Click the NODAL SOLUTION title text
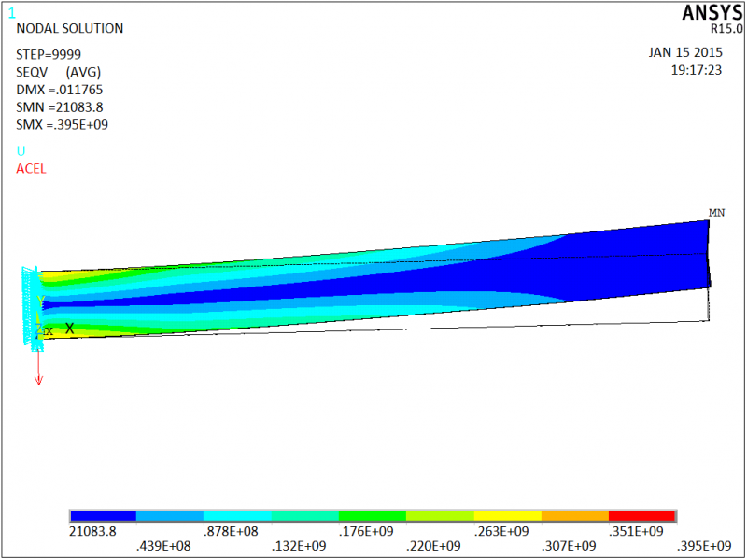The width and height of the screenshot is (747, 560). point(69,29)
